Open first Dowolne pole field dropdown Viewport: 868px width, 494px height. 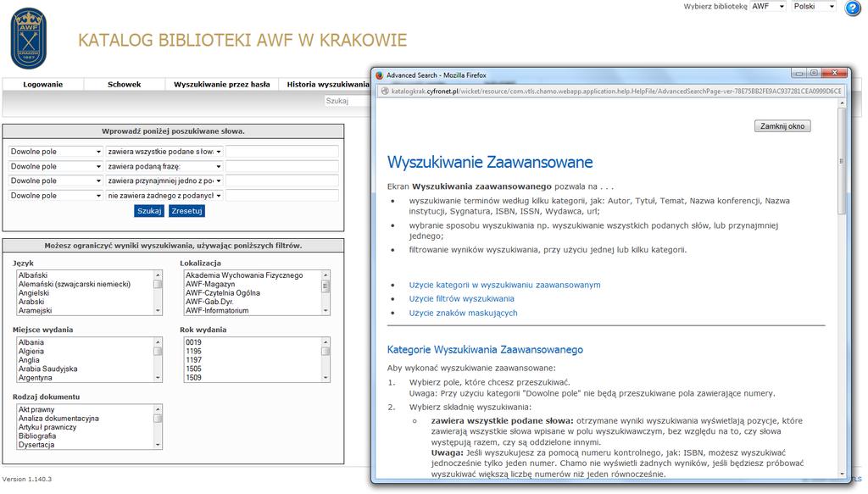[55, 152]
